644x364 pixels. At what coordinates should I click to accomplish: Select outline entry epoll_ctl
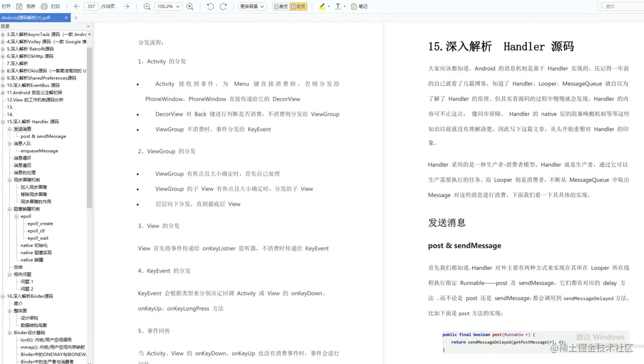(x=36, y=231)
